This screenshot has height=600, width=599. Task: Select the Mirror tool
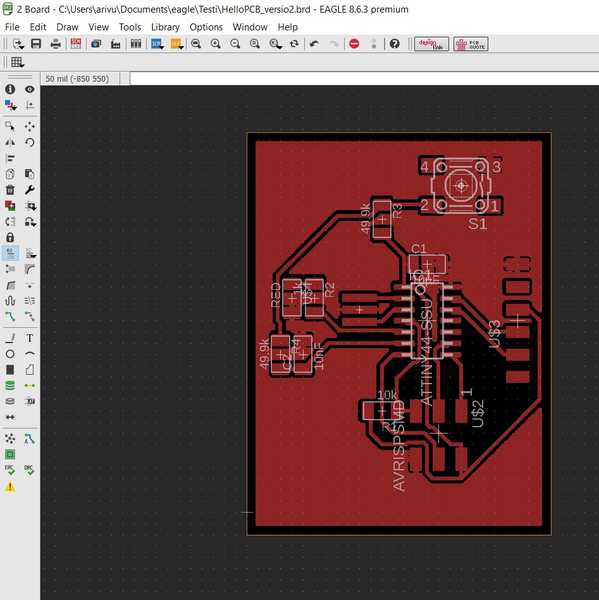(x=10, y=142)
